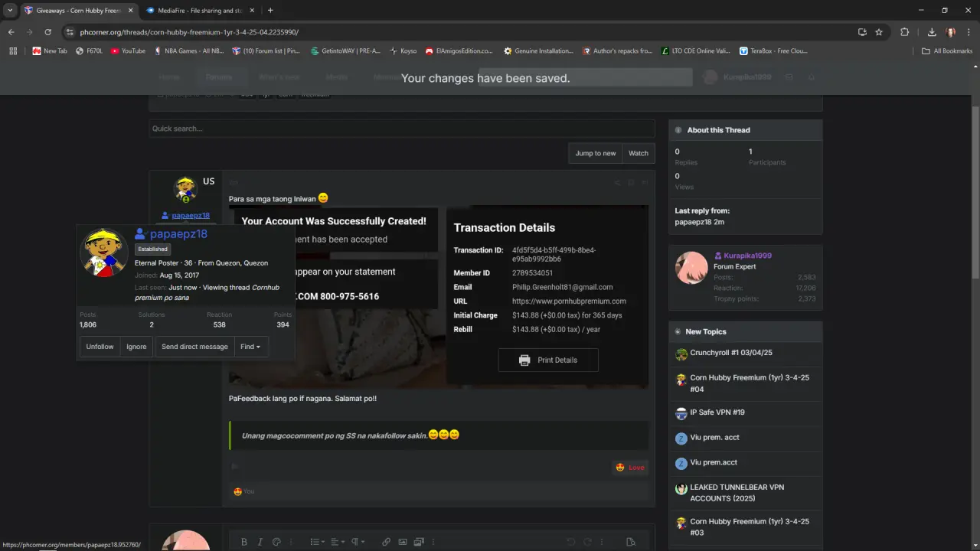This screenshot has height=551, width=980.
Task: Open the Viu prem. acct topic
Action: coord(715,437)
